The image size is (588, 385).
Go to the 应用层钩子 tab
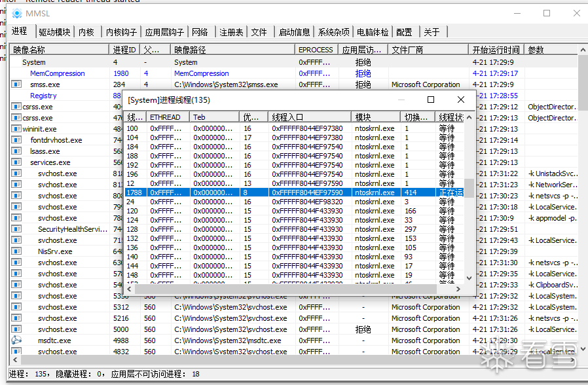[164, 32]
